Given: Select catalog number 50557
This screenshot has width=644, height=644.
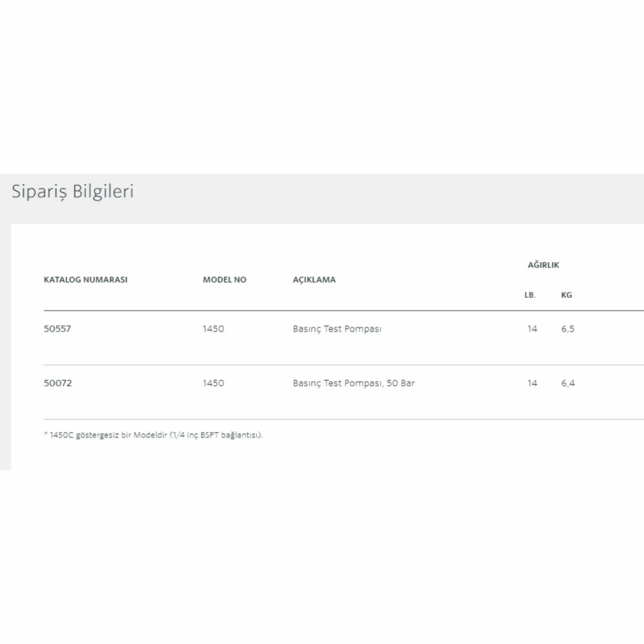Looking at the screenshot, I should point(57,329).
